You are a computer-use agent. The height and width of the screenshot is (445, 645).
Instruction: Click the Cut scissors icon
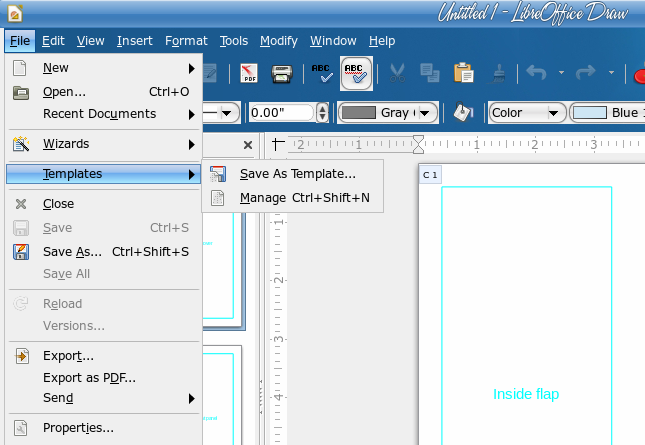click(x=397, y=74)
